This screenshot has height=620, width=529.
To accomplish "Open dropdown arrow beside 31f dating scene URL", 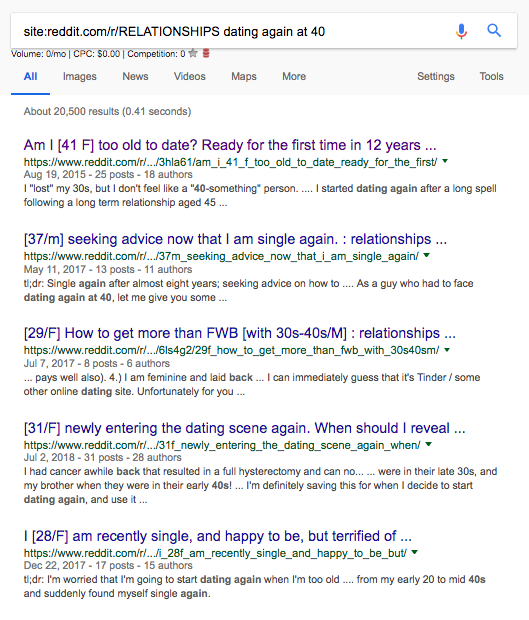I will pyautogui.click(x=428, y=444).
